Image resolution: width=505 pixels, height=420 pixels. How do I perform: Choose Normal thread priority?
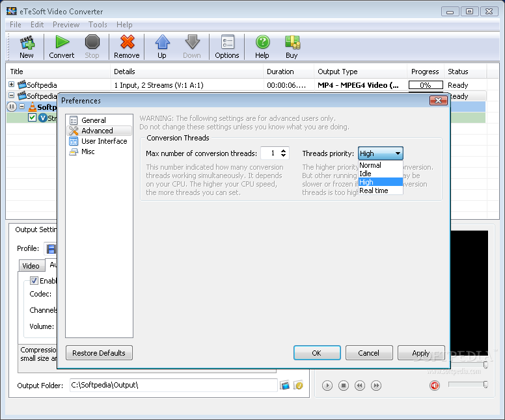(x=380, y=165)
